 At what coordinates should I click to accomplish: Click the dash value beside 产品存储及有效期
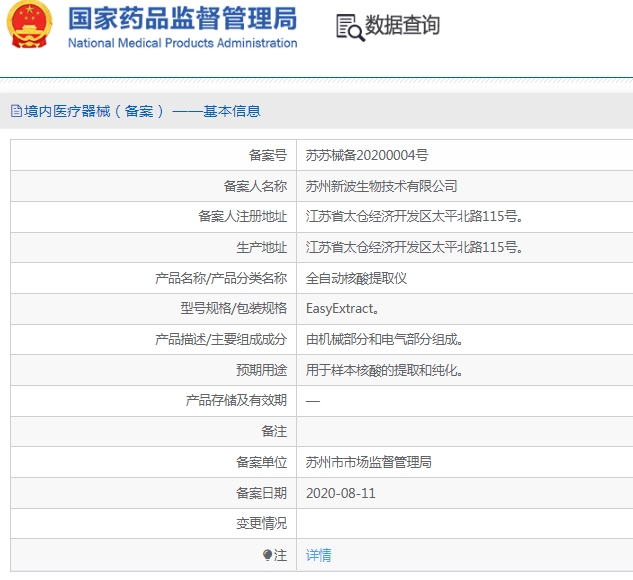[x=313, y=401]
